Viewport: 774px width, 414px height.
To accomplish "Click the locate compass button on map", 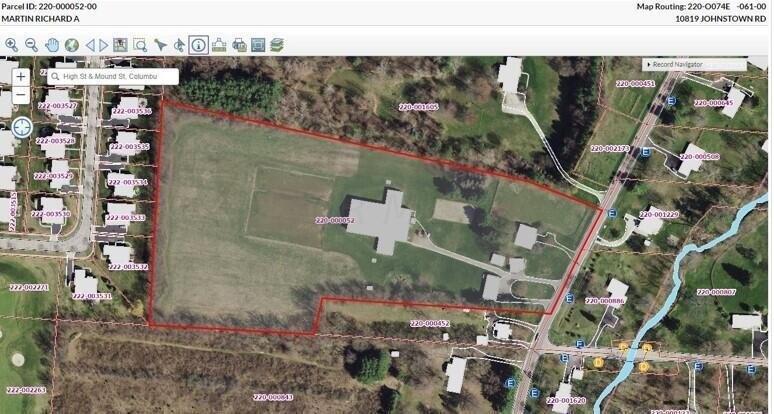I will click(x=22, y=127).
